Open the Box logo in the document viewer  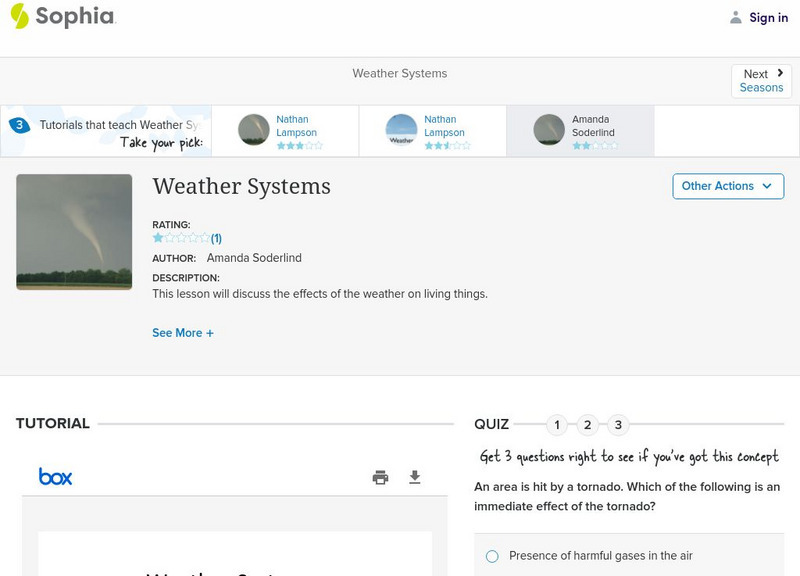point(56,477)
